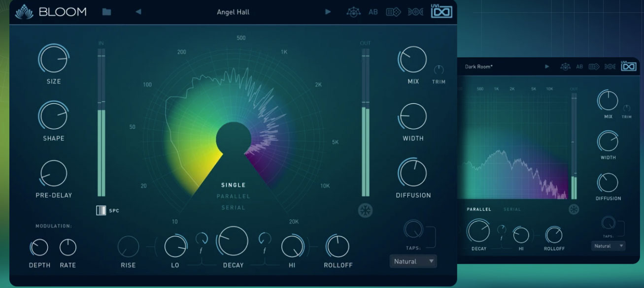Viewport: 644px width, 288px height.
Task: Click the WIDTH knob in Dark Room window
Action: pyautogui.click(x=608, y=141)
